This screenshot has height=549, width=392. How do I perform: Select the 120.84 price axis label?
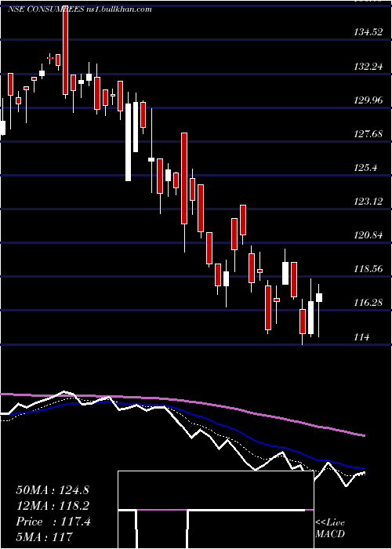[368, 235]
